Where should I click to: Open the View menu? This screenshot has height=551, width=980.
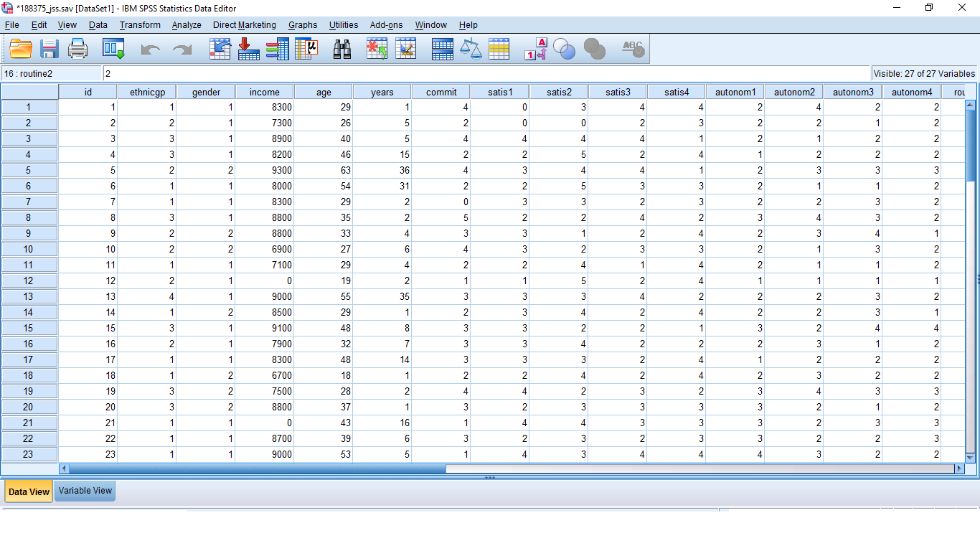67,25
